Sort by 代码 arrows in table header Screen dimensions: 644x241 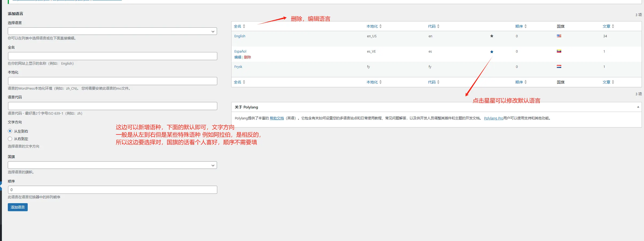point(438,26)
